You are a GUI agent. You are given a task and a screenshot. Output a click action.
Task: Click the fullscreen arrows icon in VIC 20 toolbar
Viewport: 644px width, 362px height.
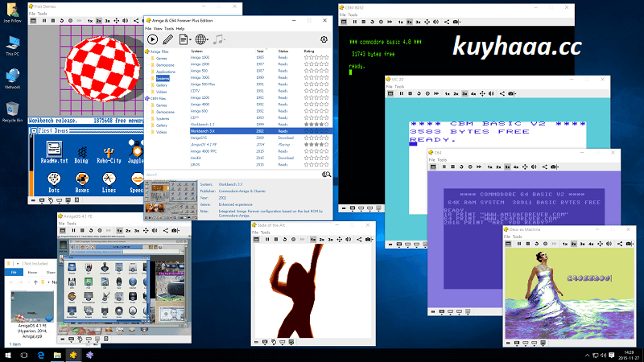pyautogui.click(x=482, y=93)
